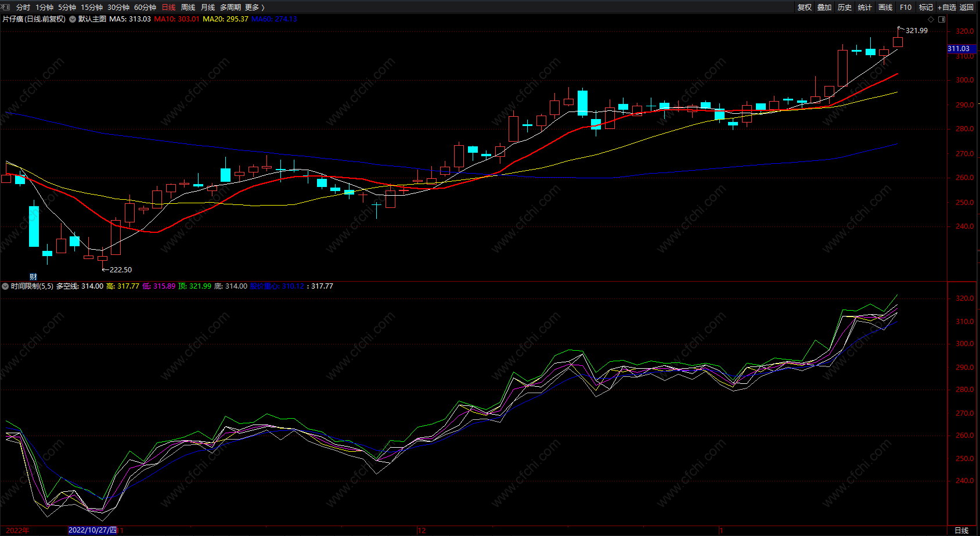This screenshot has width=980, height=536.
Task: Switch to 月线 monthly chart
Action: (208, 8)
